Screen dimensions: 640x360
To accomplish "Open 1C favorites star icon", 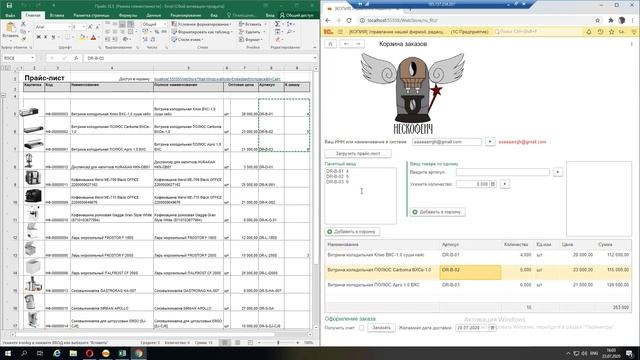I will tap(611, 32).
